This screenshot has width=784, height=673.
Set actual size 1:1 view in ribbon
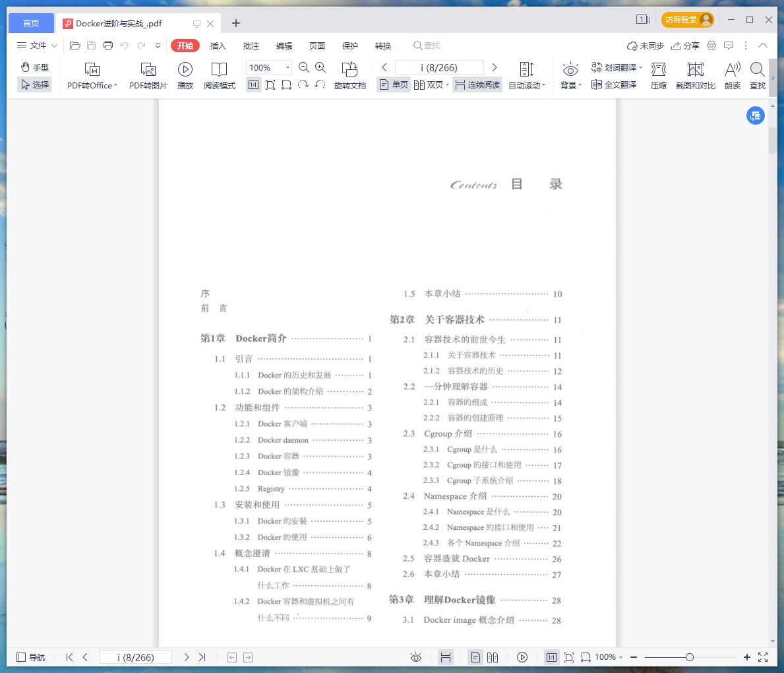pos(253,84)
